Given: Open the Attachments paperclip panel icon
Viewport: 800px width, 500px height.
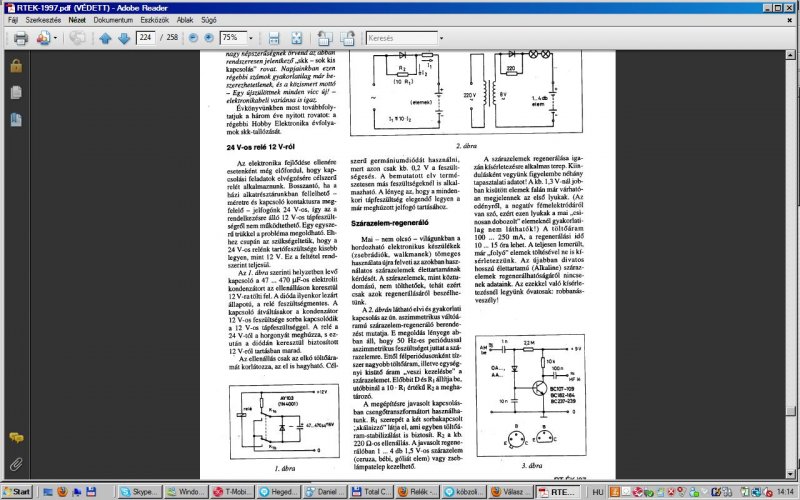Looking at the screenshot, I should 16,464.
